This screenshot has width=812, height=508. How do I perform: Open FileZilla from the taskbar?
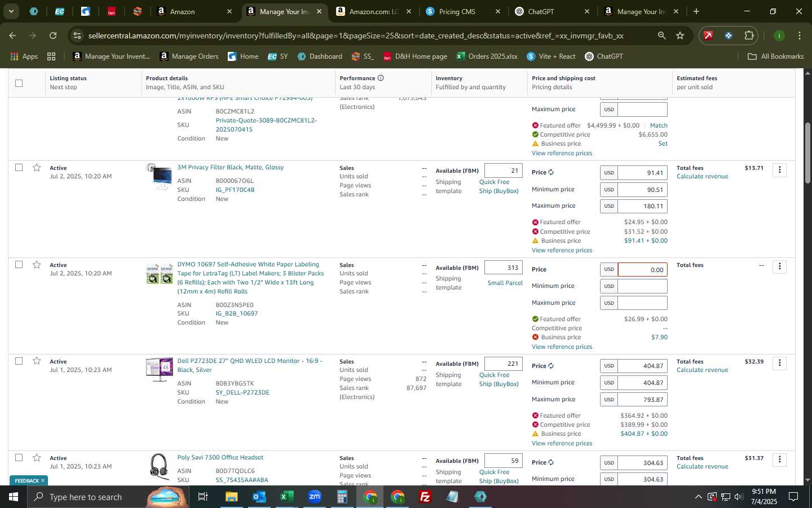(425, 497)
